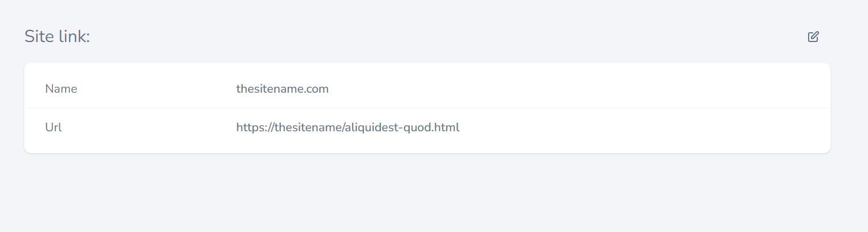This screenshot has height=232, width=868.
Task: Click the "Site link:" heading
Action: pos(57,37)
